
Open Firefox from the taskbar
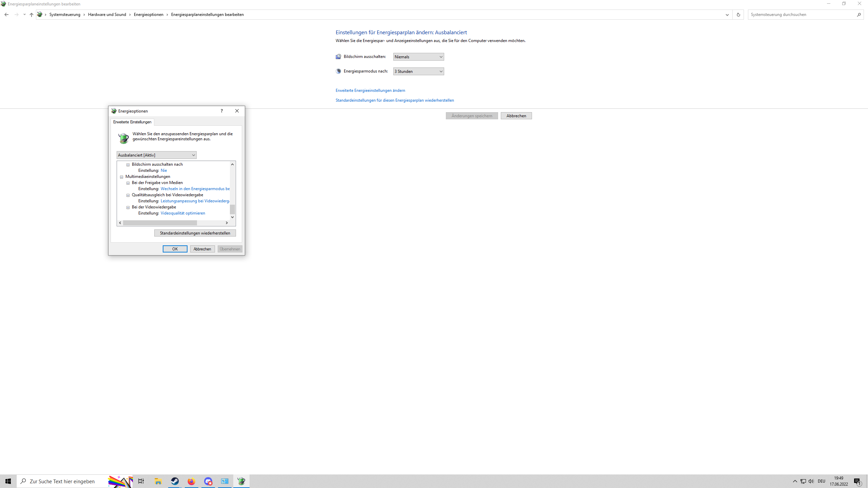(x=192, y=481)
